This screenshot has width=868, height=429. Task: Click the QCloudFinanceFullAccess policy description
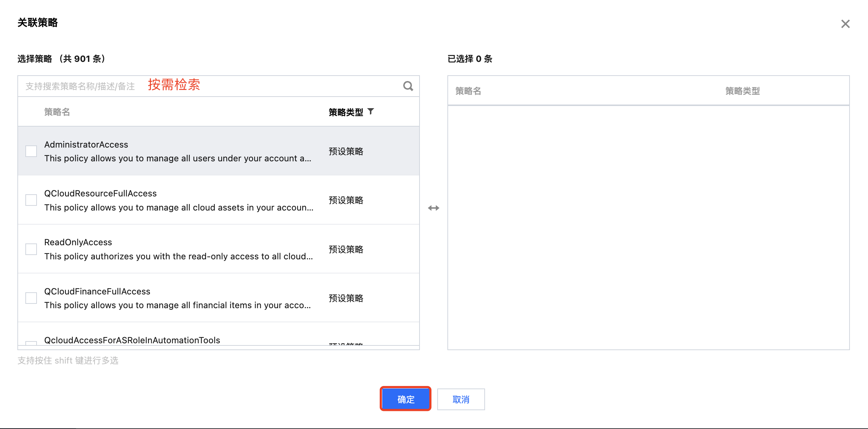pos(177,305)
